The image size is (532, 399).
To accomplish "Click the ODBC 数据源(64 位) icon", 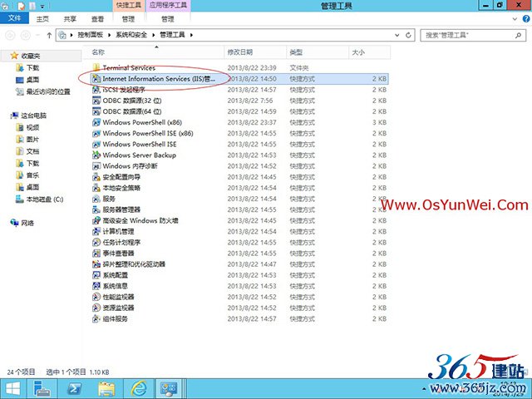I will coord(96,111).
